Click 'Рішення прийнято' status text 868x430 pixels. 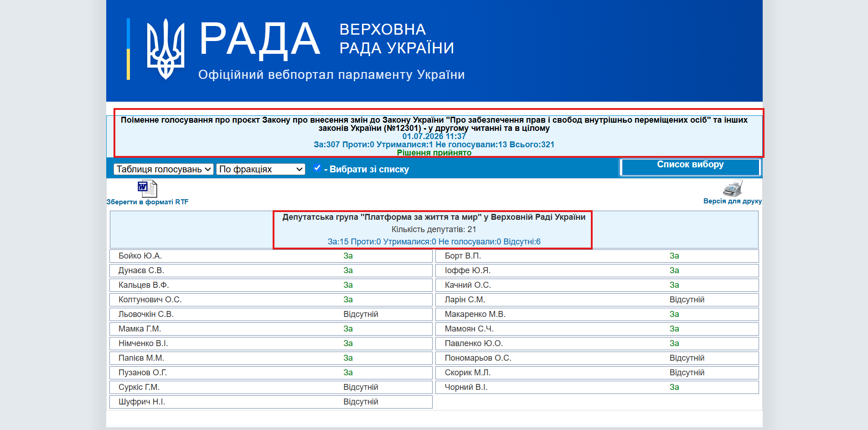[x=434, y=153]
